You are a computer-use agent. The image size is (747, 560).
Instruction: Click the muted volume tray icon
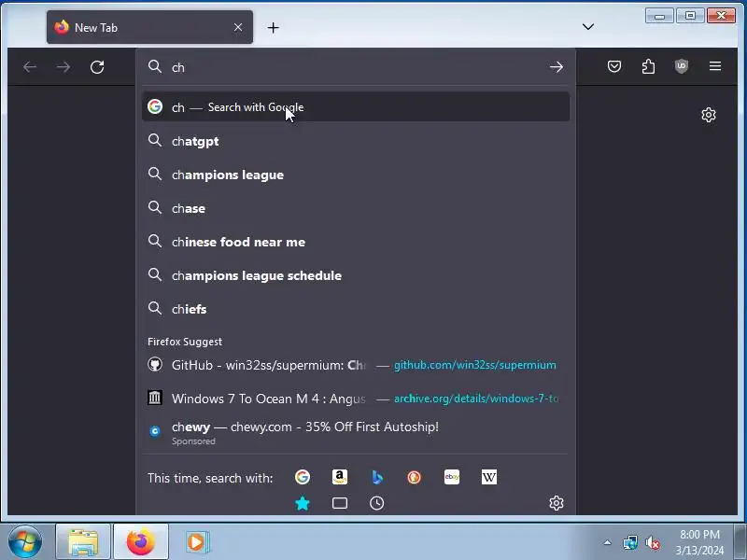pyautogui.click(x=652, y=542)
